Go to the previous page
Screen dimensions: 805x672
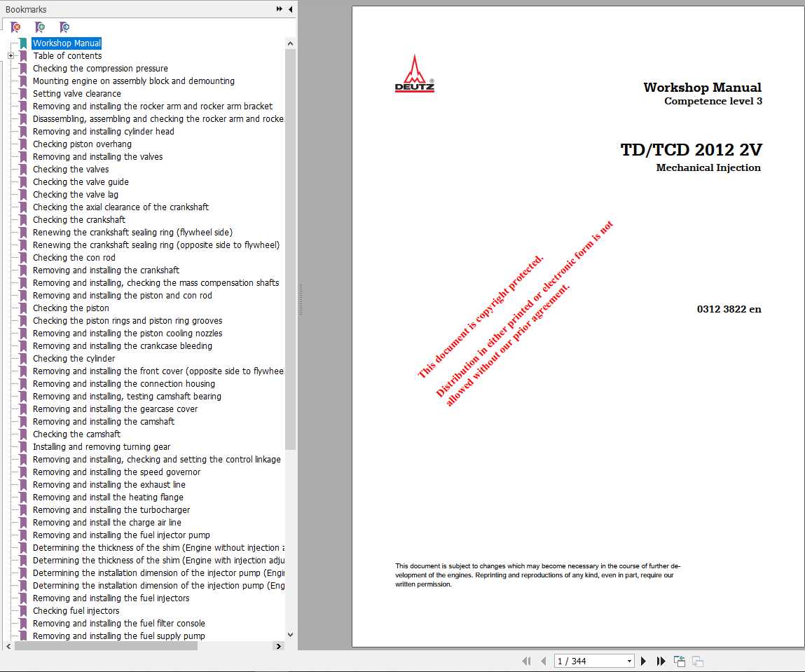point(543,661)
